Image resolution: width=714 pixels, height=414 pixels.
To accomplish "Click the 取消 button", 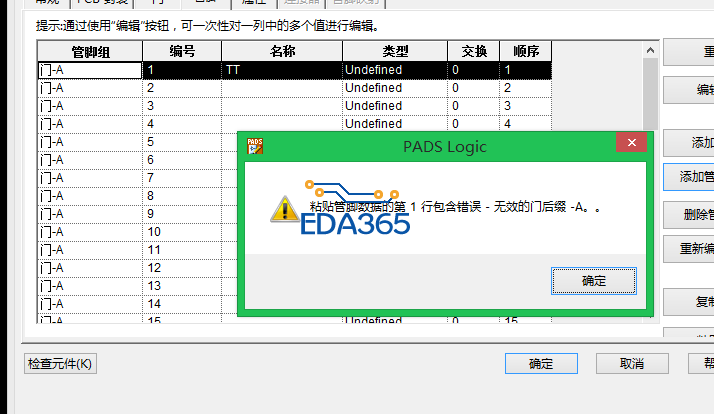I will 632,363.
